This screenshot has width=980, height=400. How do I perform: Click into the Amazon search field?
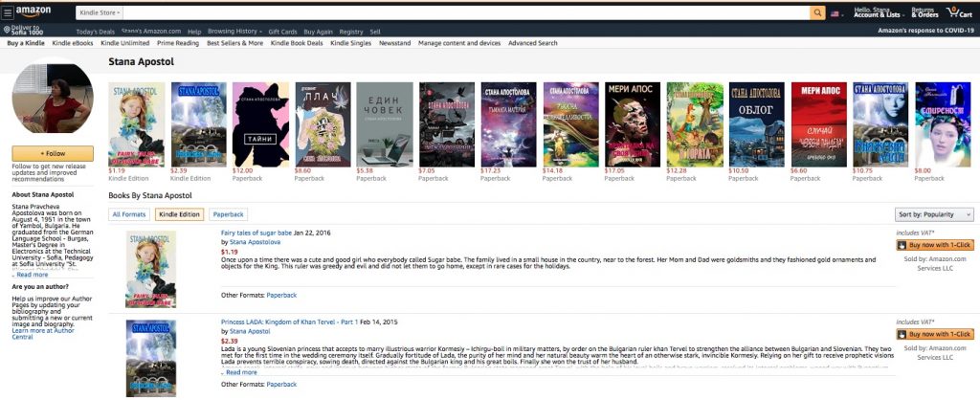click(466, 13)
